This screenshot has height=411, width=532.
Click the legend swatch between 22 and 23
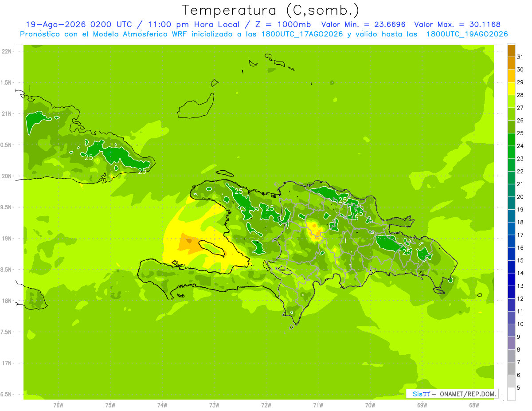(x=511, y=165)
